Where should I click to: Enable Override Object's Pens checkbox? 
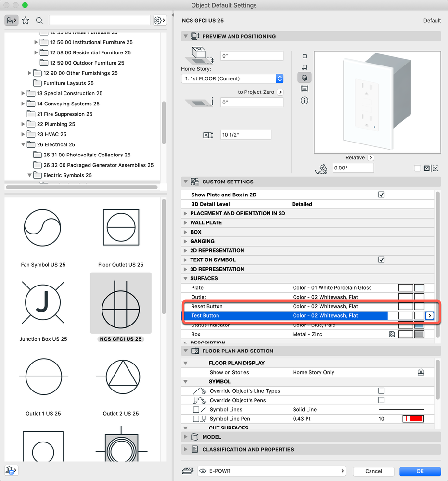381,400
